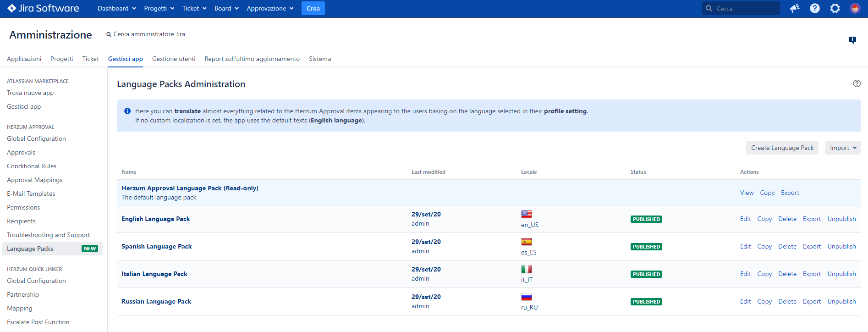This screenshot has height=332, width=868.
Task: Switch to the Sistema tab
Action: point(320,59)
